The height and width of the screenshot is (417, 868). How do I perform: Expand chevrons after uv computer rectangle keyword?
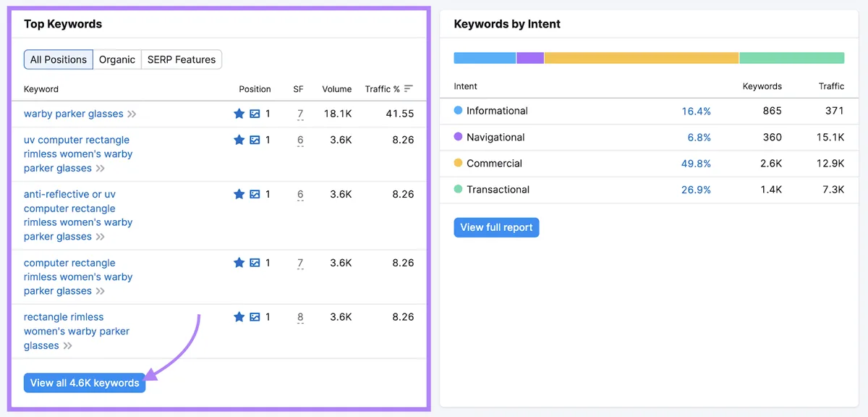[101, 169]
